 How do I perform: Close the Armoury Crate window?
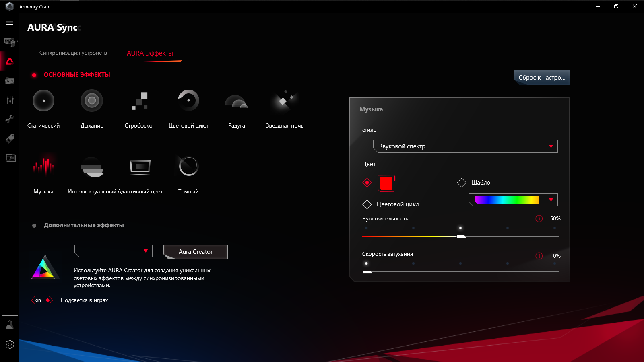pyautogui.click(x=635, y=6)
